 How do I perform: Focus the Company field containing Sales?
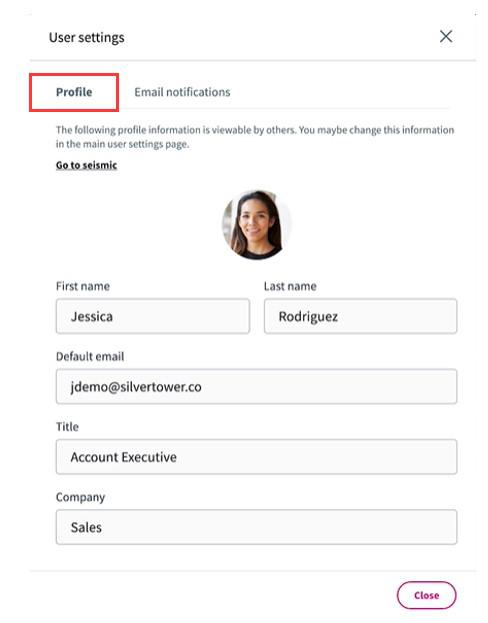(x=256, y=527)
